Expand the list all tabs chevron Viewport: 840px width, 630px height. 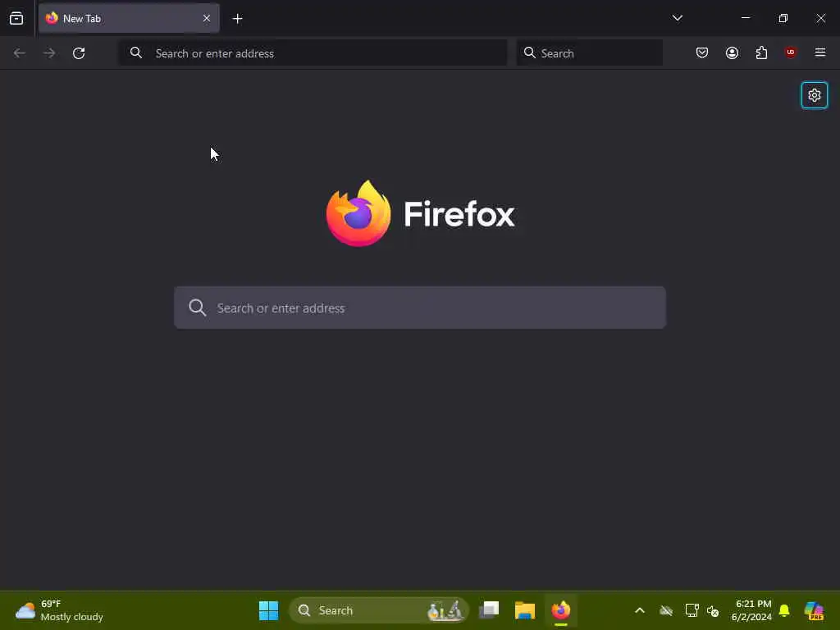pos(677,18)
